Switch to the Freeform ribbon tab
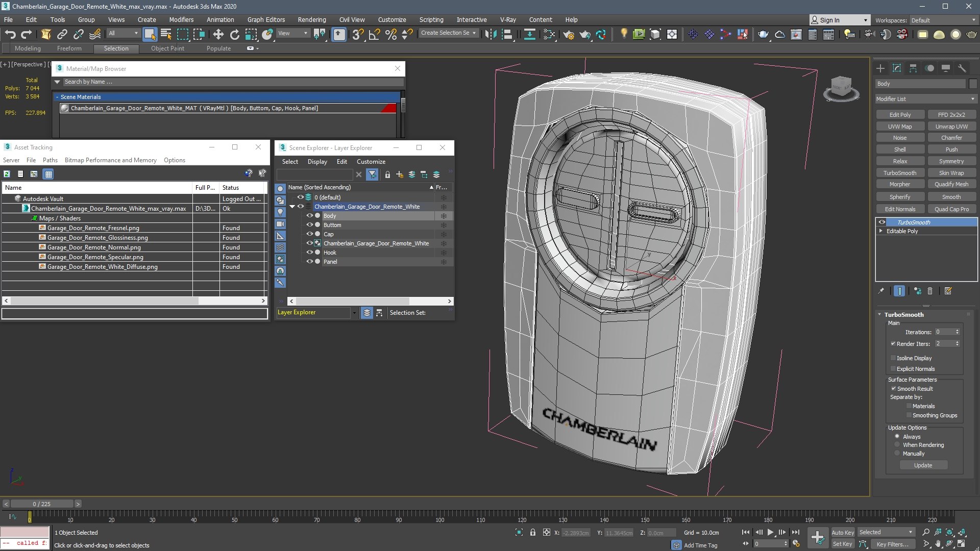 (x=69, y=48)
